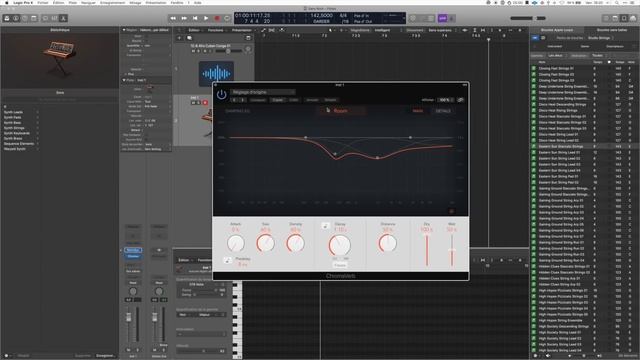Click Copier in ChromaVerb header

coord(278,100)
